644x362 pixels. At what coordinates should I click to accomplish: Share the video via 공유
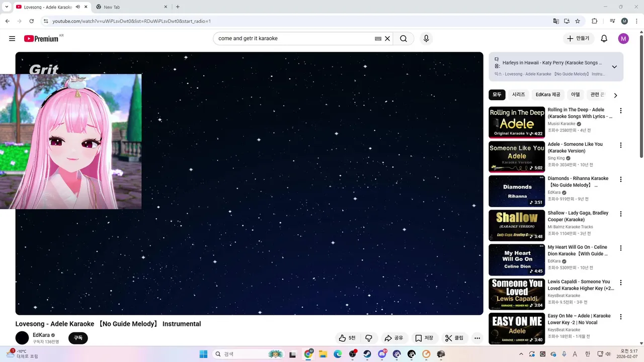click(x=394, y=338)
